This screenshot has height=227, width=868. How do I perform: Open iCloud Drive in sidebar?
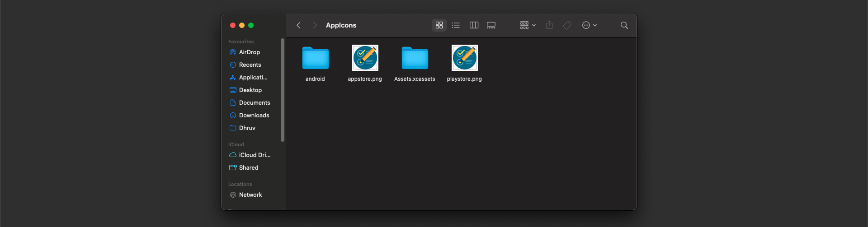click(x=255, y=155)
